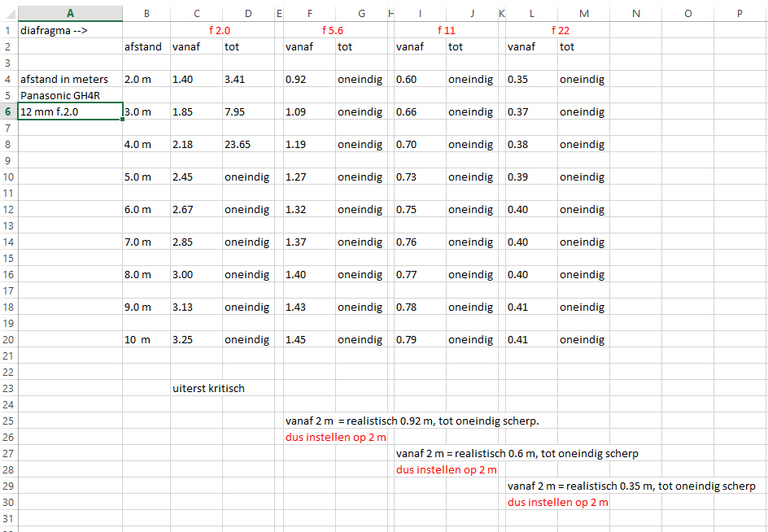
Task: Select row 6 header
Action: click(8, 111)
